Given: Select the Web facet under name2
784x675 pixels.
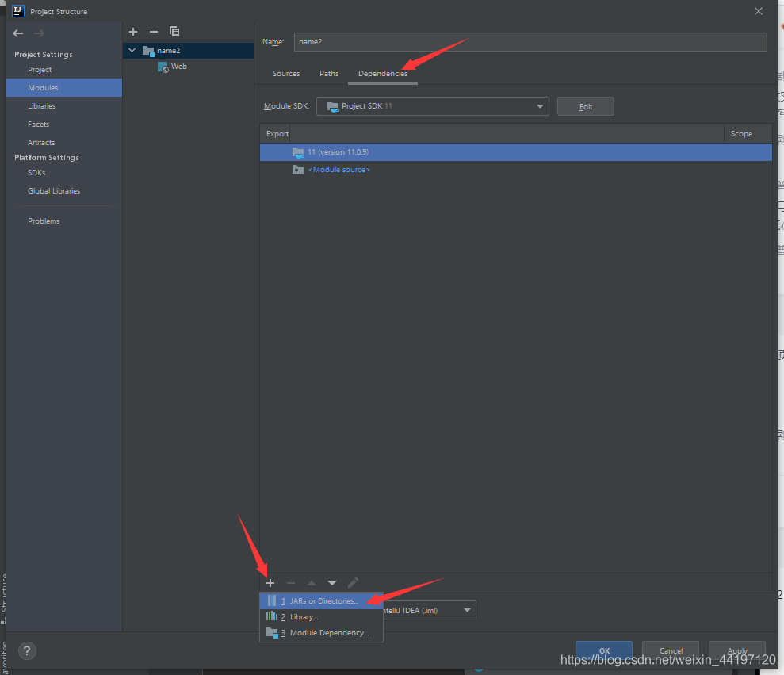Looking at the screenshot, I should pos(178,67).
